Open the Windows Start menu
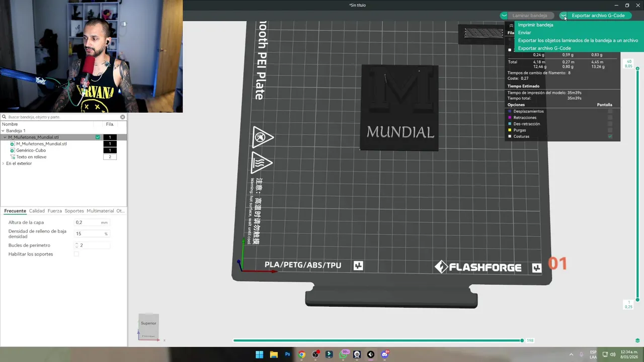Viewport: 644px width, 362px height. click(x=259, y=354)
